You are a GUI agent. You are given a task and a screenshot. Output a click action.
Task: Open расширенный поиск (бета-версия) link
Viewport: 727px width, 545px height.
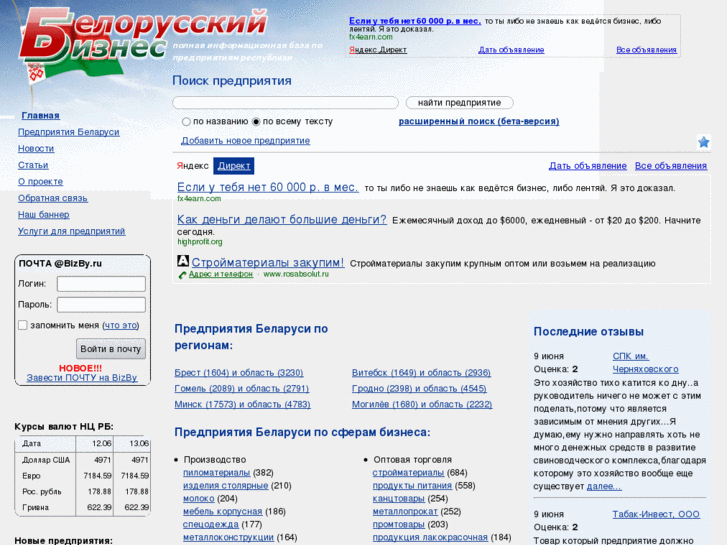[479, 122]
